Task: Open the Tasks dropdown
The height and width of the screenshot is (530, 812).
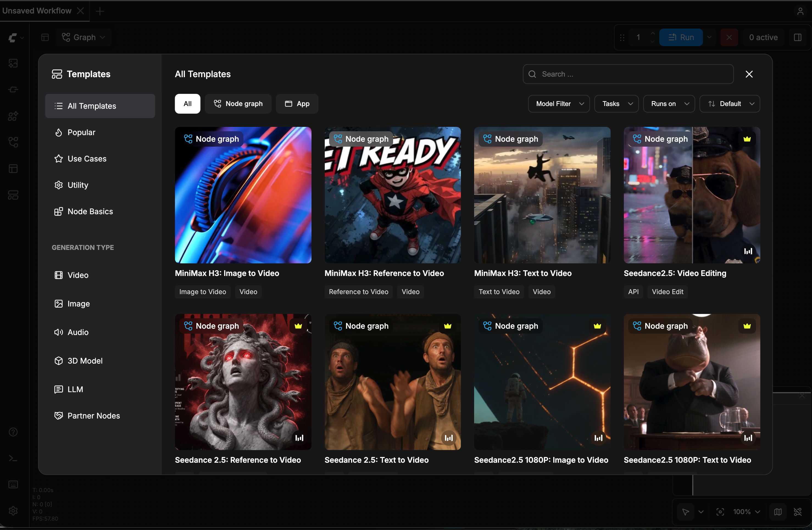Action: pyautogui.click(x=616, y=104)
